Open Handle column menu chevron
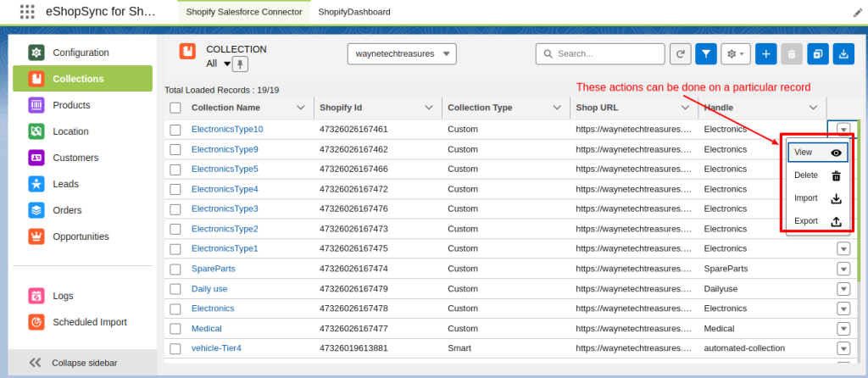868x378 pixels. pos(814,108)
